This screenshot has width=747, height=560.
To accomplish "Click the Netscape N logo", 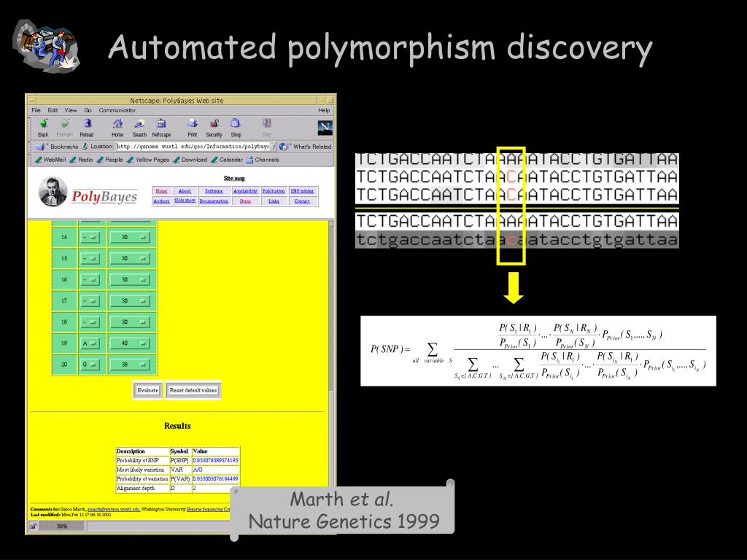I will pyautogui.click(x=325, y=128).
